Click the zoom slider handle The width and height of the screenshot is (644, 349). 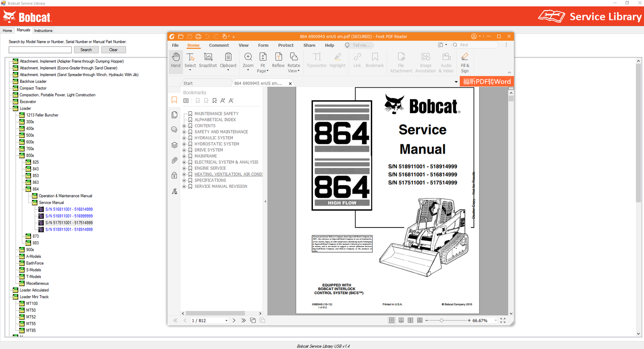point(442,321)
